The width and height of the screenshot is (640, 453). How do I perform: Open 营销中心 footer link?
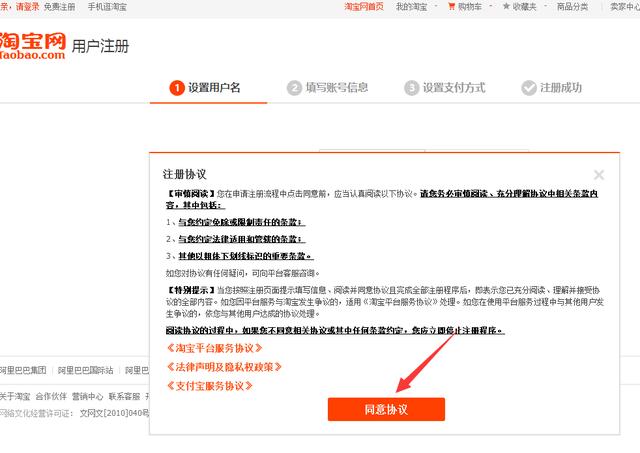pyautogui.click(x=87, y=396)
